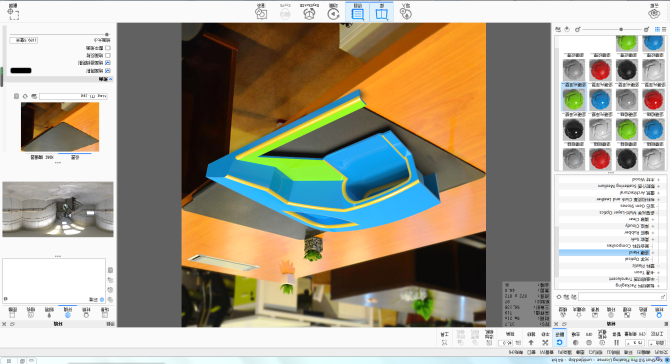Open project panel 相机 camera tab
Viewport: 670px width, 364px height.
click(x=31, y=312)
